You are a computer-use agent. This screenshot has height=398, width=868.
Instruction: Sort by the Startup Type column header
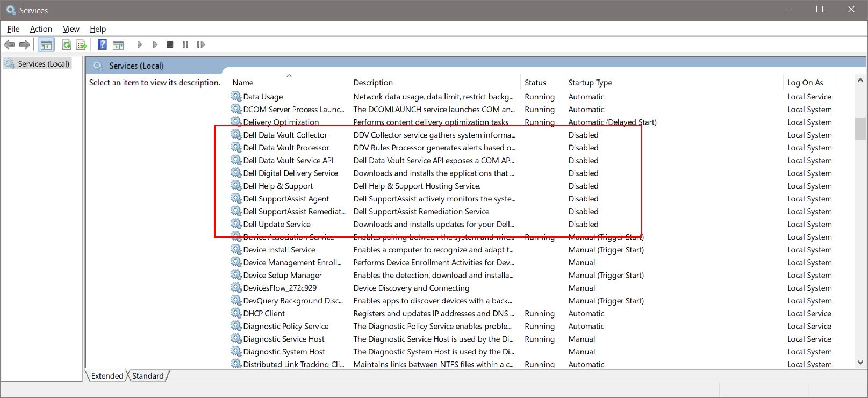pyautogui.click(x=590, y=83)
